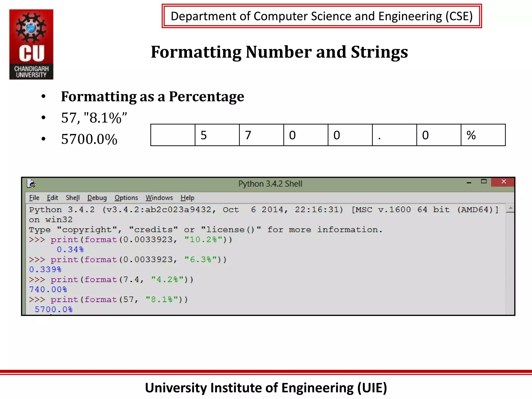This screenshot has height=399, width=532.
Task: Click the format string "6.3%" in shell
Action: tap(201, 260)
